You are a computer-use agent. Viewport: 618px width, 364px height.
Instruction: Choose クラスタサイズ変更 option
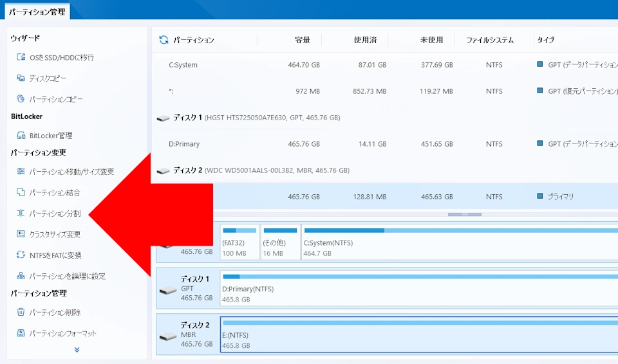tap(55, 234)
